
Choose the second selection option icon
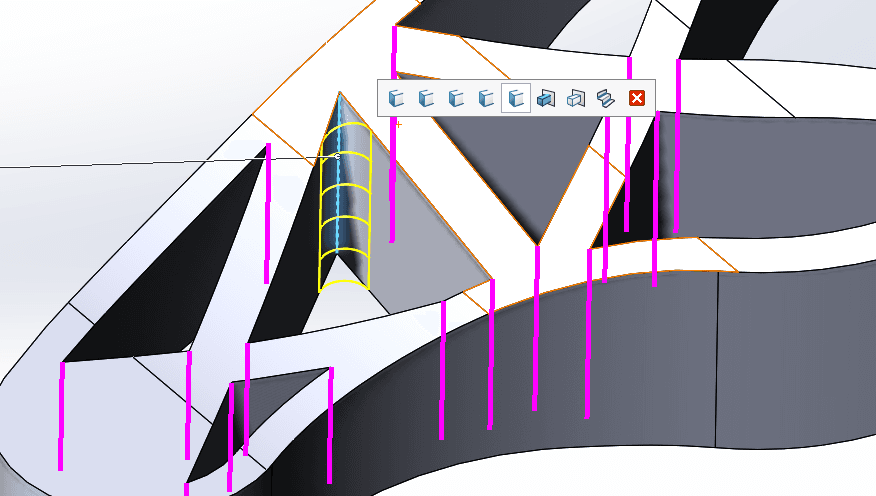point(426,98)
